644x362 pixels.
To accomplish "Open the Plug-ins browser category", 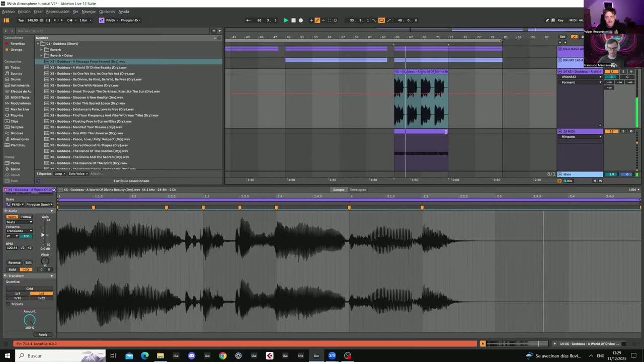I will click(x=17, y=115).
